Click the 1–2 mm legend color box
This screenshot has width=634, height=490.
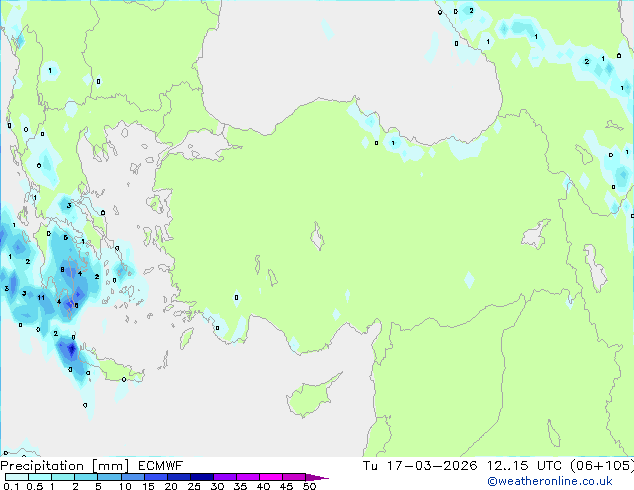point(63,477)
